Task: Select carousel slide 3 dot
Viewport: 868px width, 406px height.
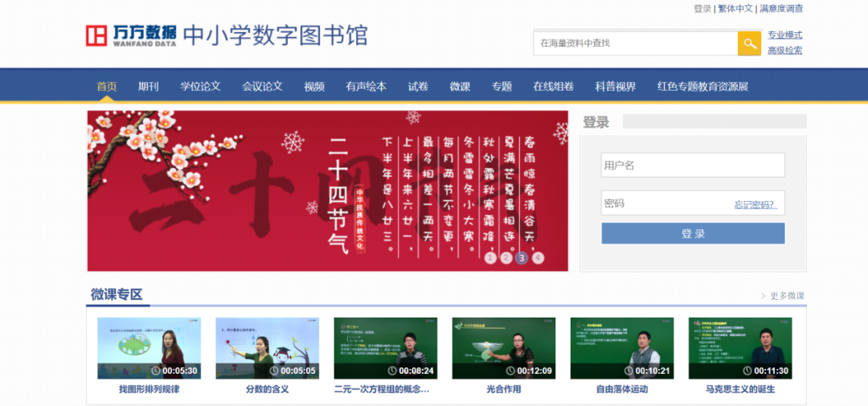Action: (x=522, y=257)
